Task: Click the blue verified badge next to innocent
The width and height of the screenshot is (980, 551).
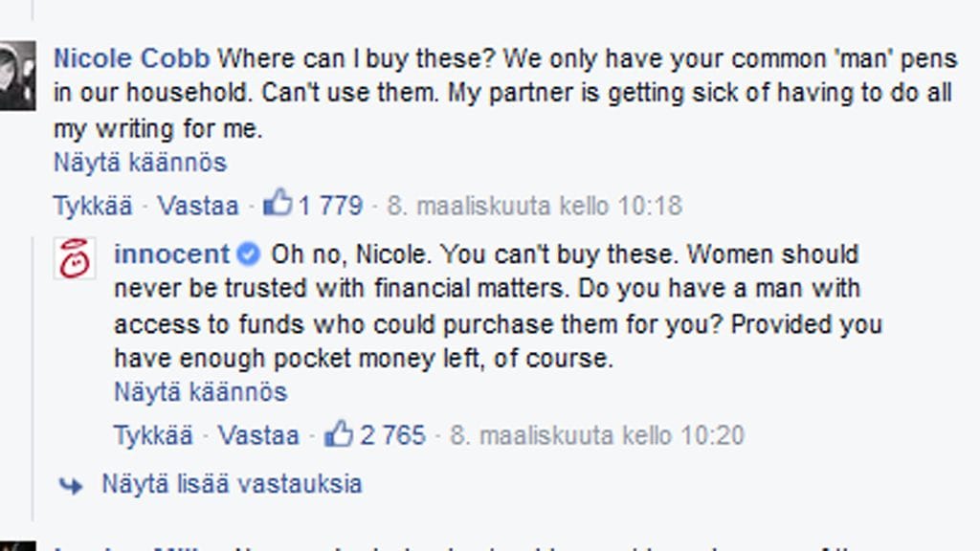Action: (x=249, y=254)
